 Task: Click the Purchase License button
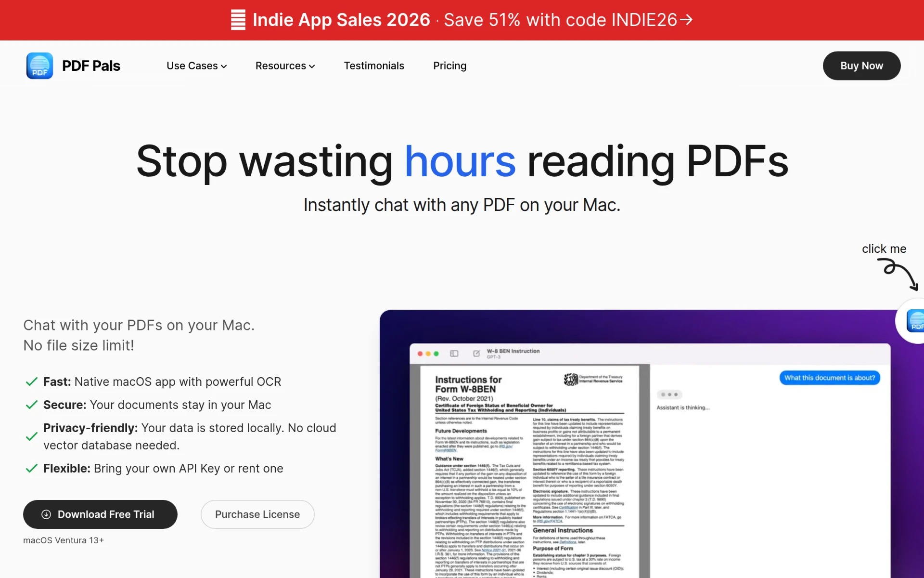[x=257, y=514]
